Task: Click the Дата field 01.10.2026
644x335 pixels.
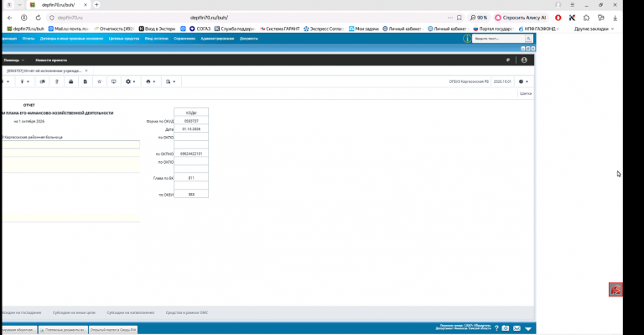Action: point(191,129)
